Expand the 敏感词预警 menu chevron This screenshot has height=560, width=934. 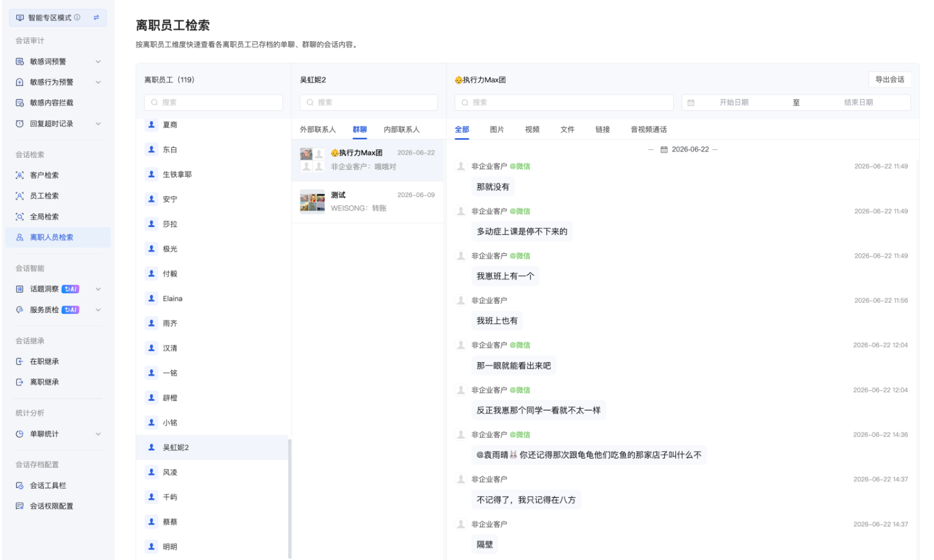(x=98, y=61)
